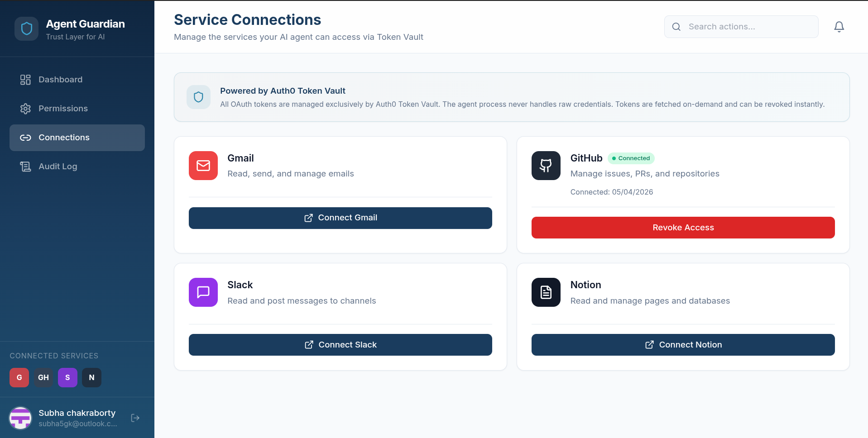Click the notification bell icon
This screenshot has height=438, width=868.
pyautogui.click(x=839, y=27)
